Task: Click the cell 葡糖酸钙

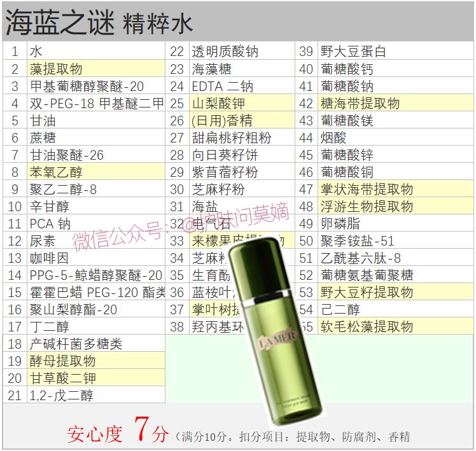Action: coord(396,68)
